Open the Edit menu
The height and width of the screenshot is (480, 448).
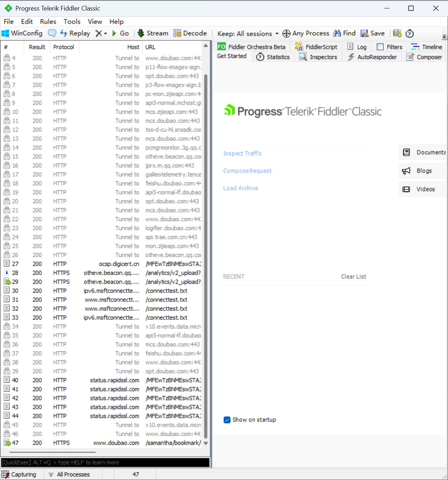point(27,21)
